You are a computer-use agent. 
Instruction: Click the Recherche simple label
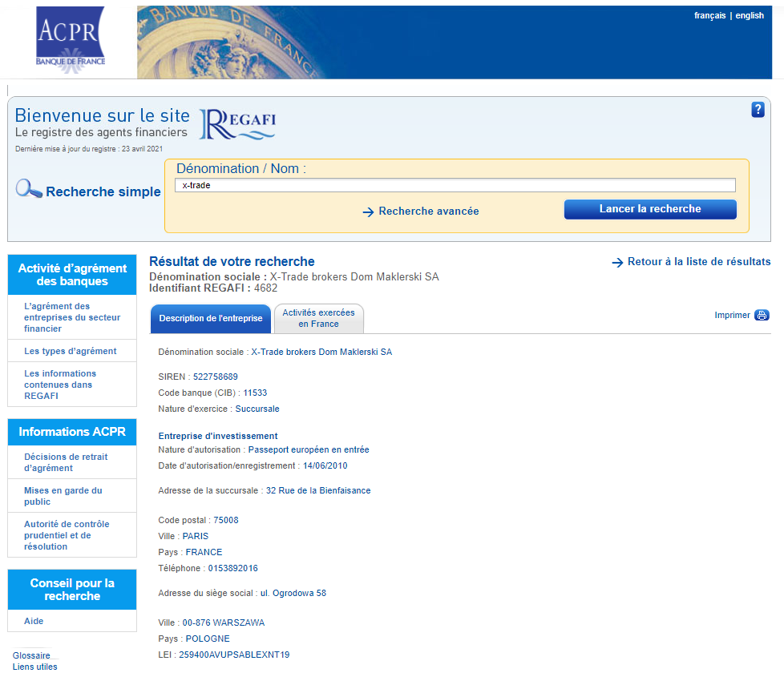103,191
